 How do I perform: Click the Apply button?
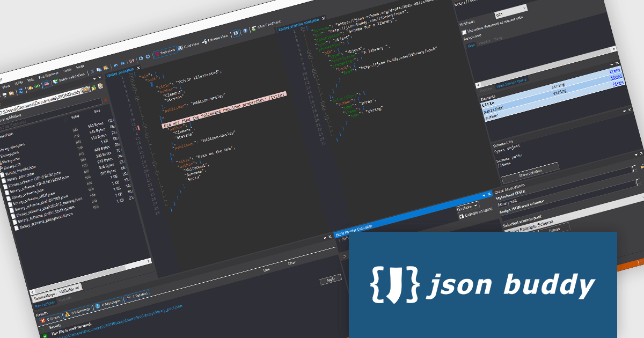330,280
